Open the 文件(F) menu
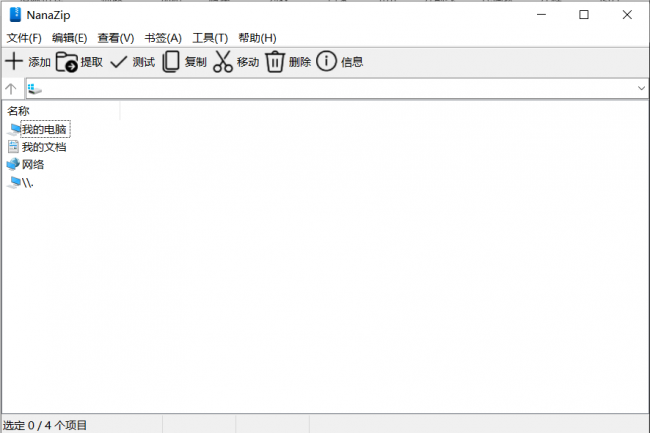 [24, 38]
